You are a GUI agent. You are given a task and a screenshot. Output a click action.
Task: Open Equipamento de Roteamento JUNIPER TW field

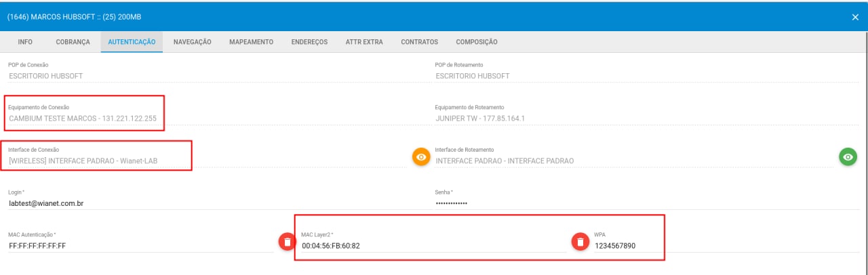coord(648,119)
